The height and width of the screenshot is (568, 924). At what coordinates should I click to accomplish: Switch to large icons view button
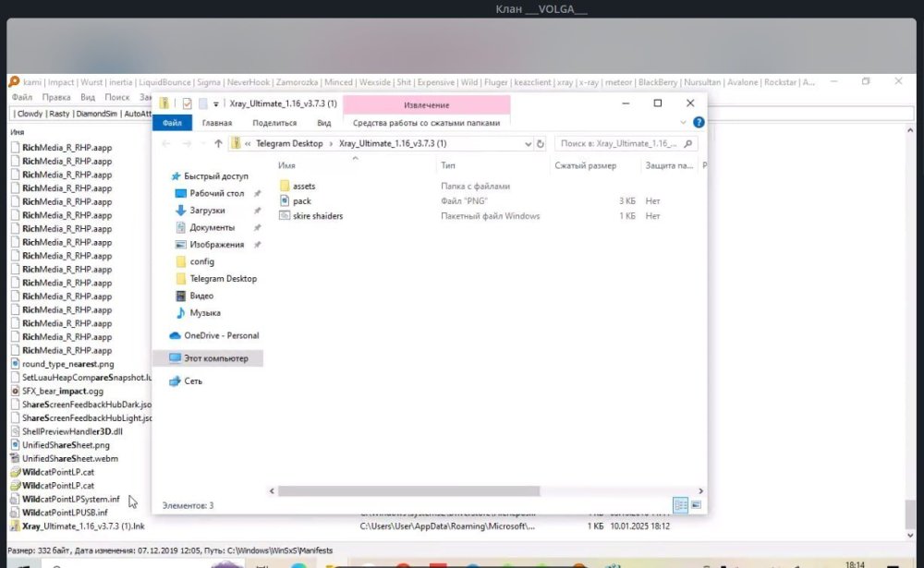(x=696, y=505)
